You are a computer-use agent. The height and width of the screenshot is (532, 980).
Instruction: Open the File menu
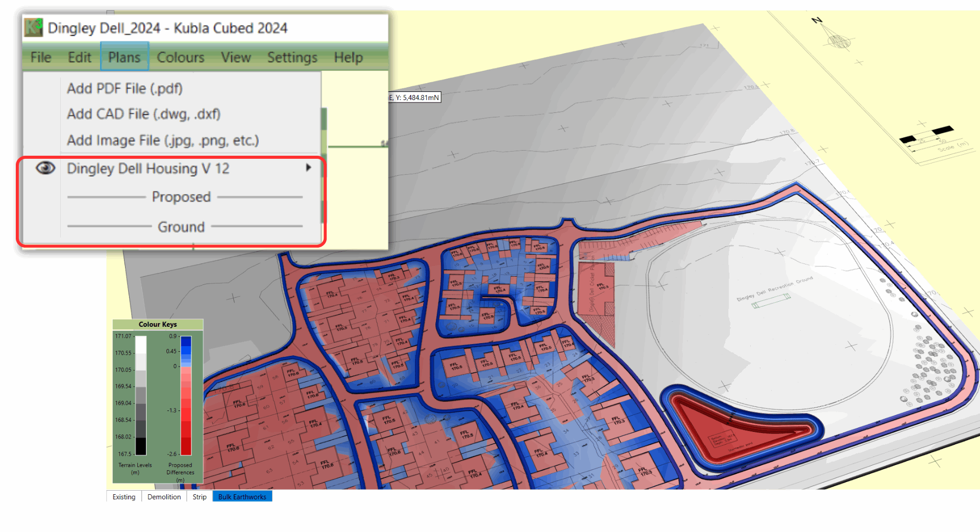point(41,57)
